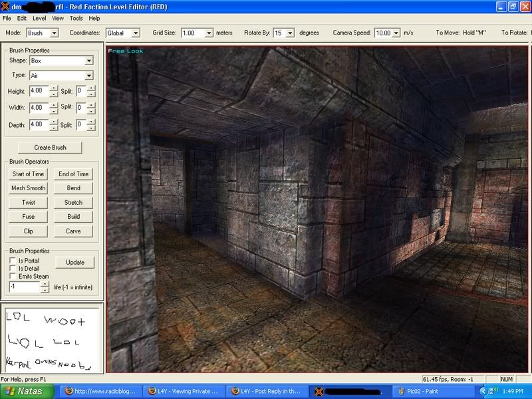
Task: Open the Natas Start menu
Action: click(27, 391)
